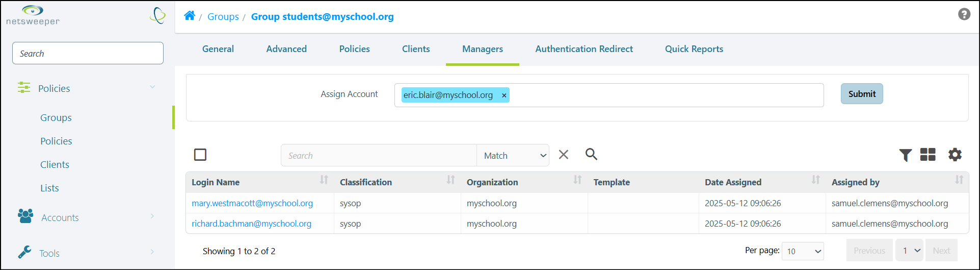Click the magnifier search icon
This screenshot has height=270, width=980.
pos(591,154)
